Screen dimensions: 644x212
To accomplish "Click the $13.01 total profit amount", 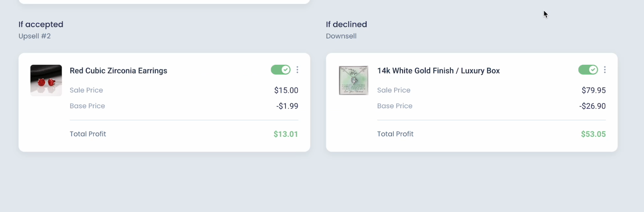I will tap(286, 134).
